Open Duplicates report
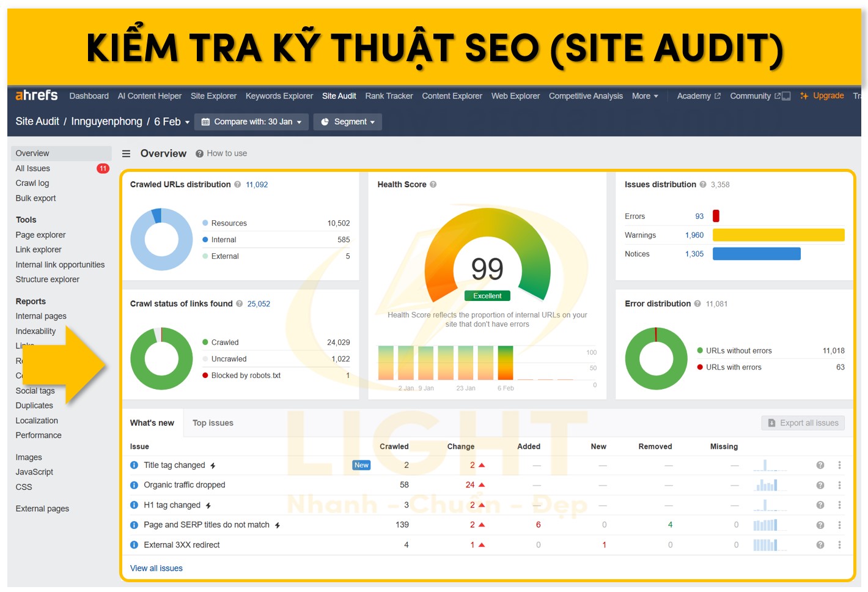 pyautogui.click(x=34, y=405)
